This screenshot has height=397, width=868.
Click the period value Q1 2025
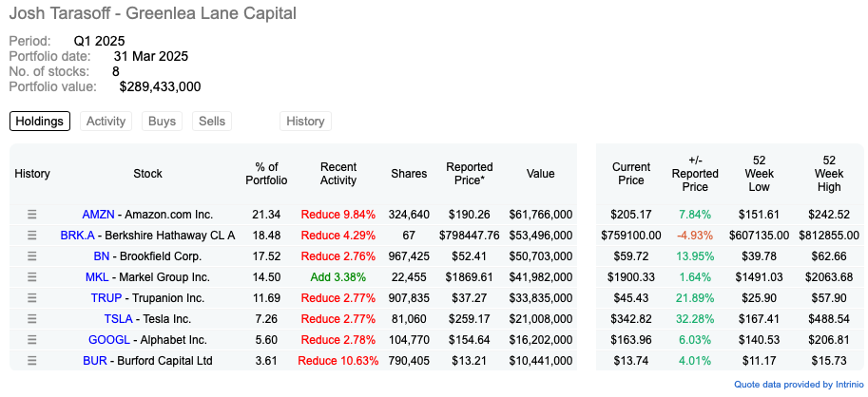(x=100, y=41)
